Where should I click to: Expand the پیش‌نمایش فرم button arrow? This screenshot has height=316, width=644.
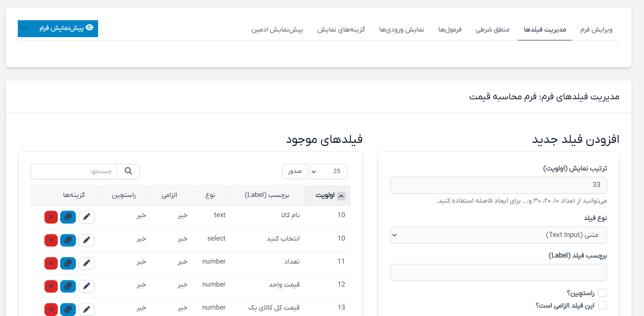tap(24, 29)
